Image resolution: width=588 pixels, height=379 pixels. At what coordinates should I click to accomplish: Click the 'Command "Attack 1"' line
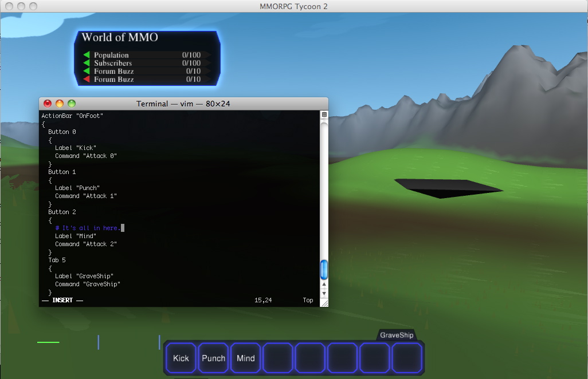coord(86,196)
